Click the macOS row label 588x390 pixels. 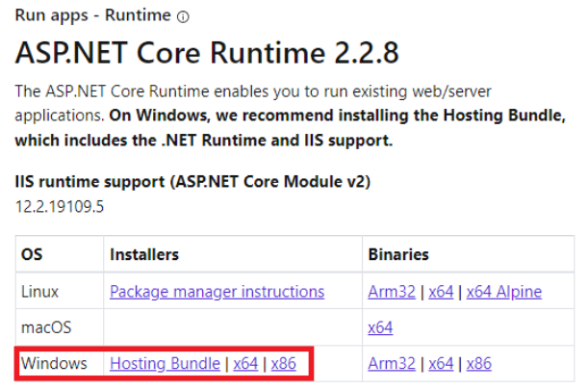point(46,327)
